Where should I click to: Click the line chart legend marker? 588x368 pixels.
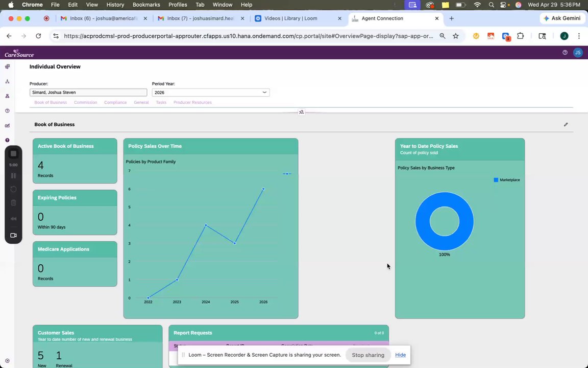point(287,174)
